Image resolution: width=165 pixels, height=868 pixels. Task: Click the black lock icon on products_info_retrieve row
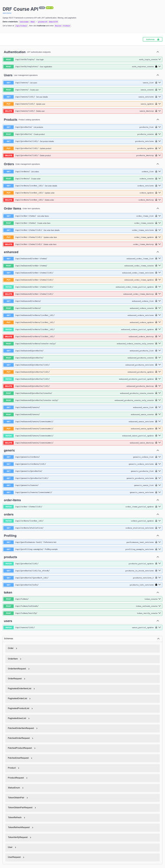pyautogui.click(x=156, y=585)
